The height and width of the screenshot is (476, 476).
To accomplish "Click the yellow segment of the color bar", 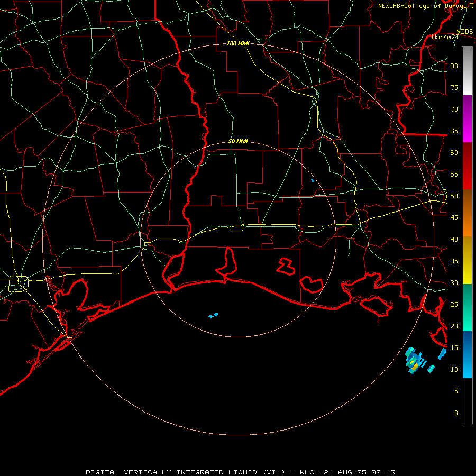I will click(x=467, y=260).
